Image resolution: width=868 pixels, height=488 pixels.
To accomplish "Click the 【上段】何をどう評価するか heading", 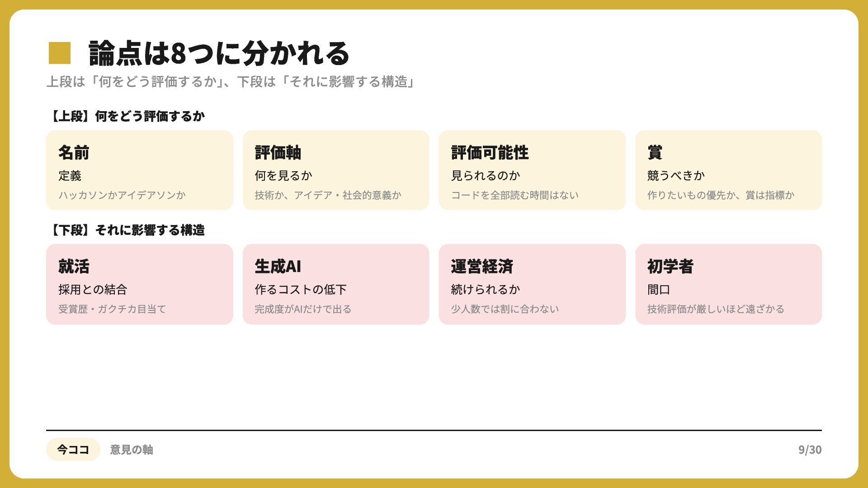I will pyautogui.click(x=126, y=116).
